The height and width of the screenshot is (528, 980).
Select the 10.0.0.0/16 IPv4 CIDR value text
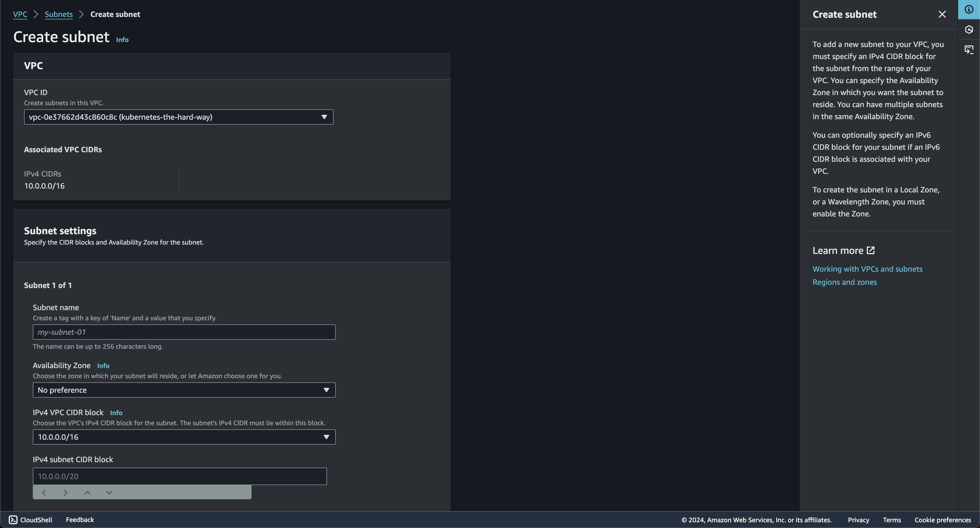point(44,186)
